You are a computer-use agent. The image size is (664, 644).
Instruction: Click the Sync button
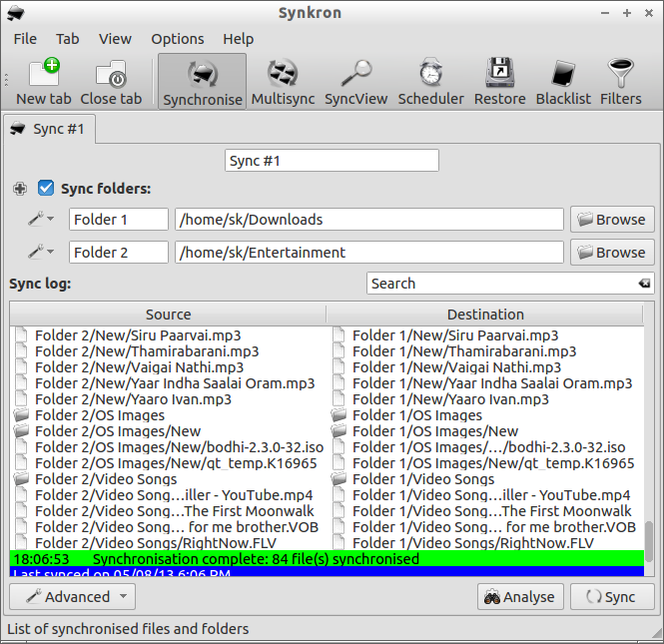(612, 597)
